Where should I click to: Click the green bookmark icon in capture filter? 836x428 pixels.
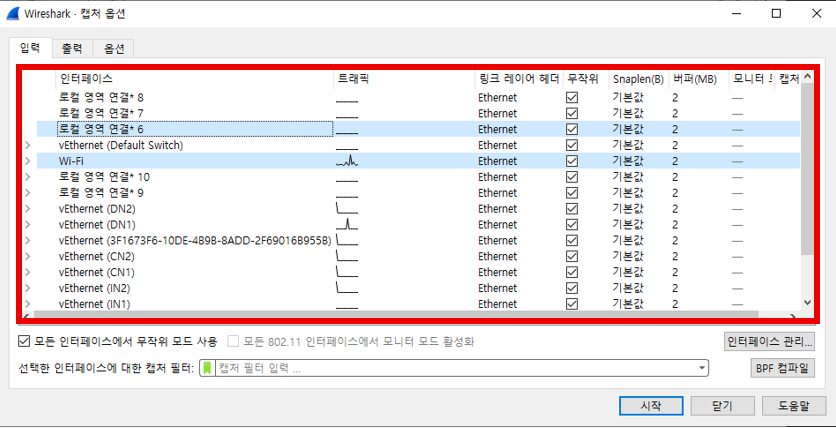pyautogui.click(x=208, y=368)
